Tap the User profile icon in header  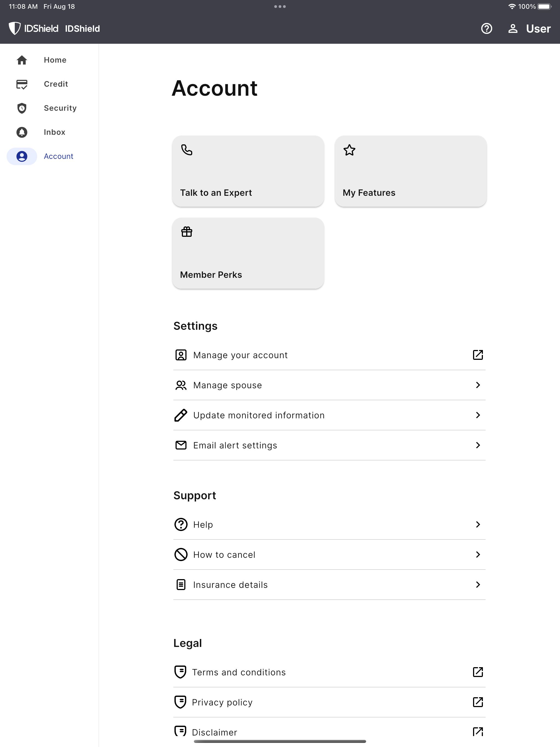(x=513, y=29)
